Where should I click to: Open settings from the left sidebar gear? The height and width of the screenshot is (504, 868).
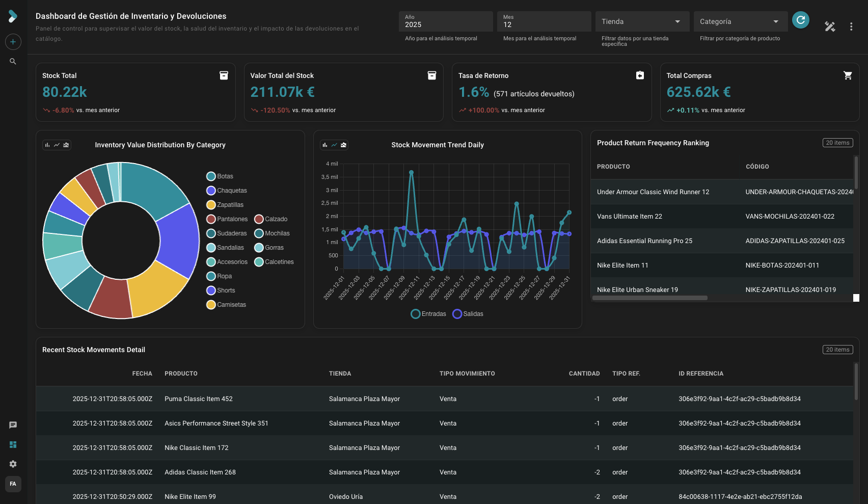click(x=13, y=464)
